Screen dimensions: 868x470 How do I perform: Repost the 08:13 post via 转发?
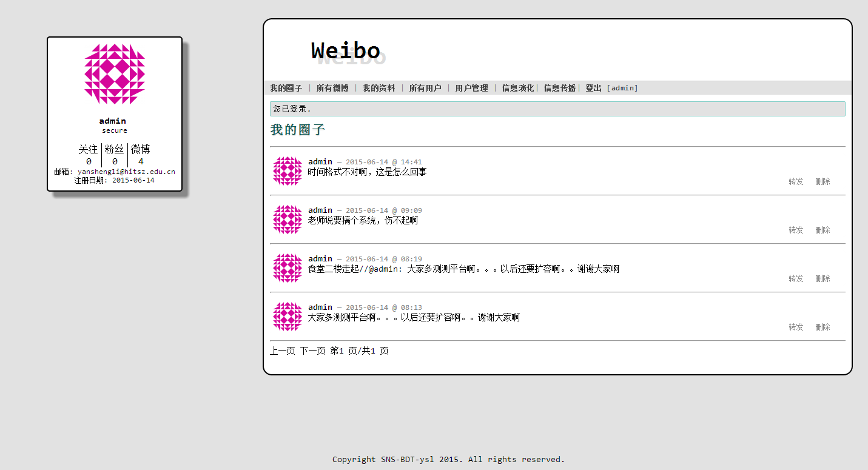(x=796, y=327)
